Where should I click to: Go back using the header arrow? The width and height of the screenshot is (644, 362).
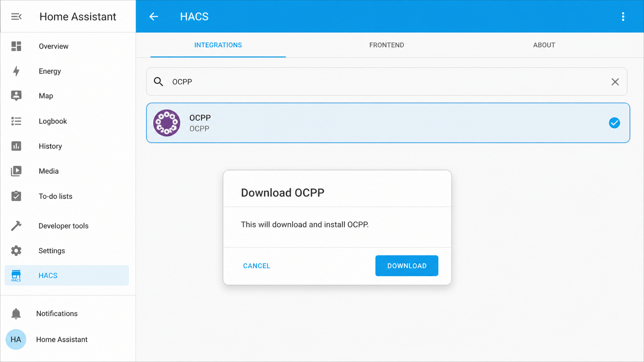(154, 17)
